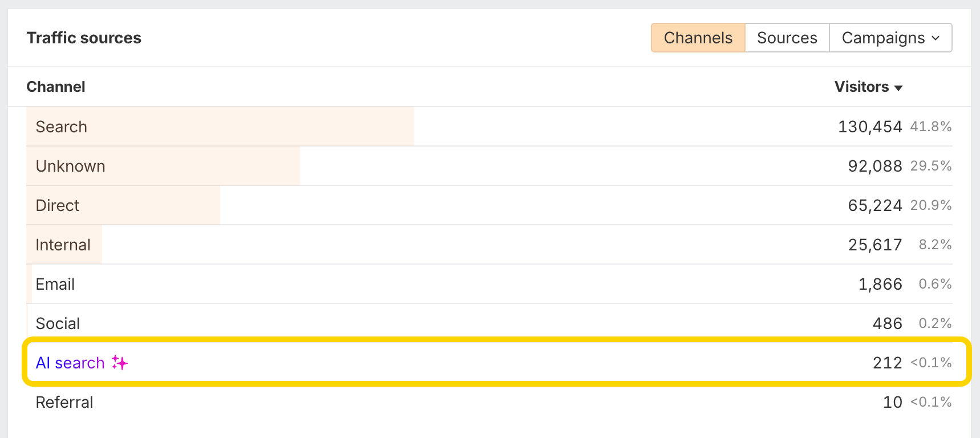980x438 pixels.
Task: Open the Email channel row
Action: pos(55,284)
